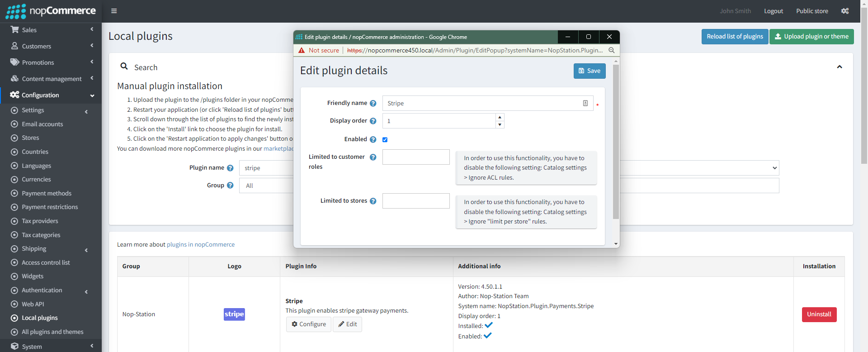Screen dimensions: 868x352
Task: Click the Configuration gears icon
Action: click(x=14, y=95)
